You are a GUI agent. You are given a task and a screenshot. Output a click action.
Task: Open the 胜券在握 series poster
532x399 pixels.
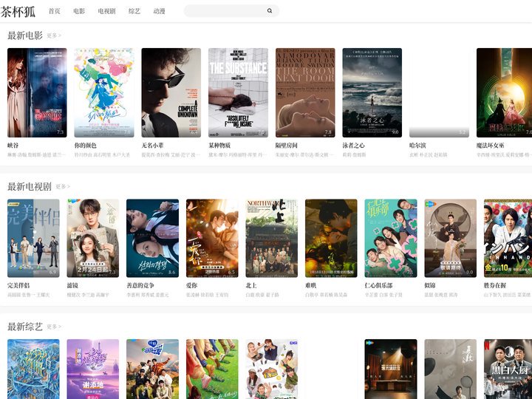click(x=508, y=238)
